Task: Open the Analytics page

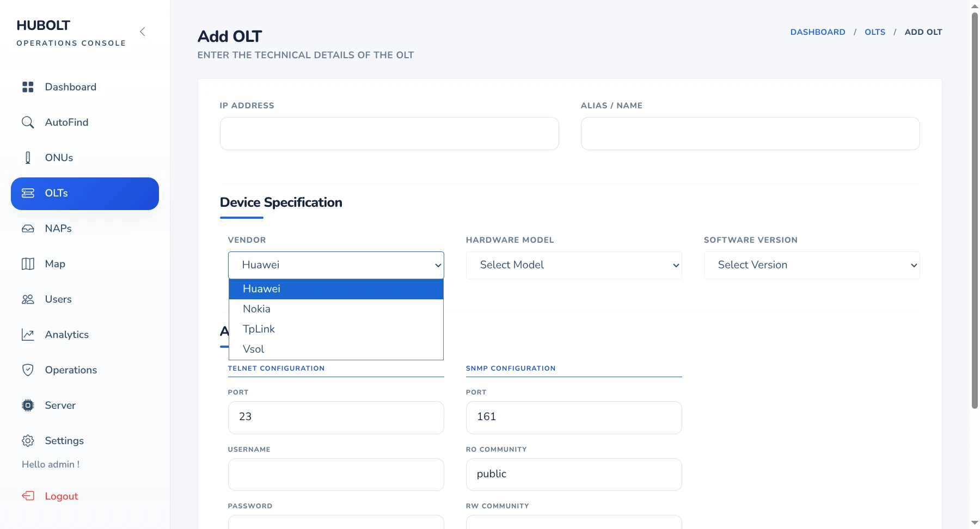Action: 85,335
